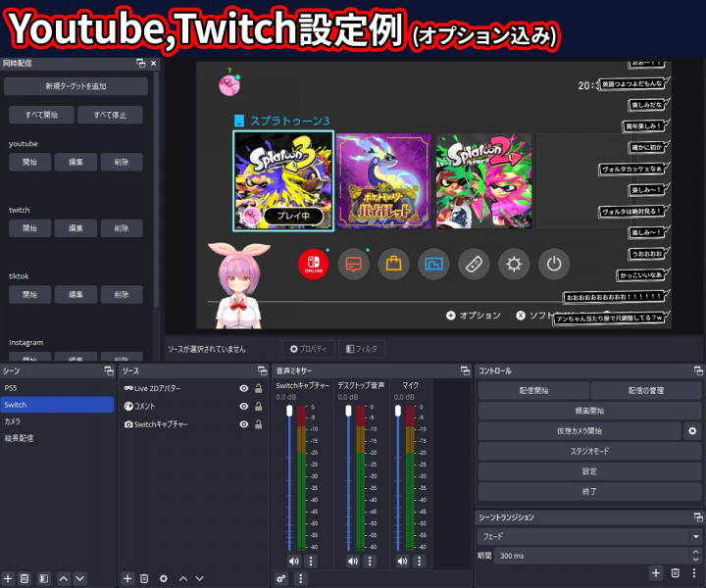This screenshot has width=706, height=588.
Task: Mute the マイク audio channel
Action: click(x=403, y=561)
